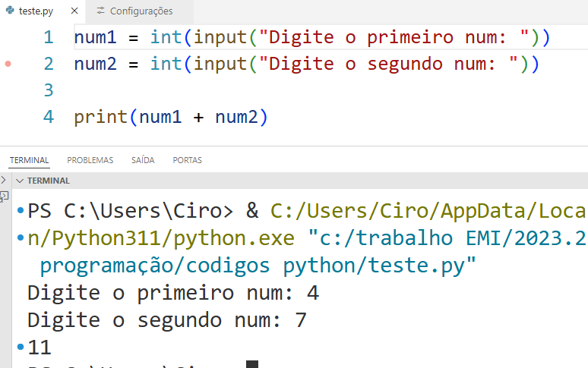
Task: Click the blue marker beside n/Python311 line
Action: tap(20, 237)
